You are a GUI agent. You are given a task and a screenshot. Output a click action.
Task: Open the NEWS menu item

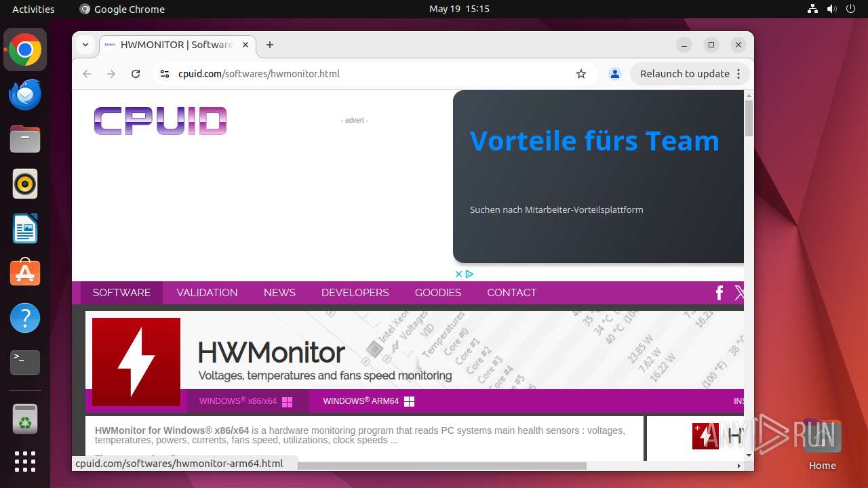279,293
